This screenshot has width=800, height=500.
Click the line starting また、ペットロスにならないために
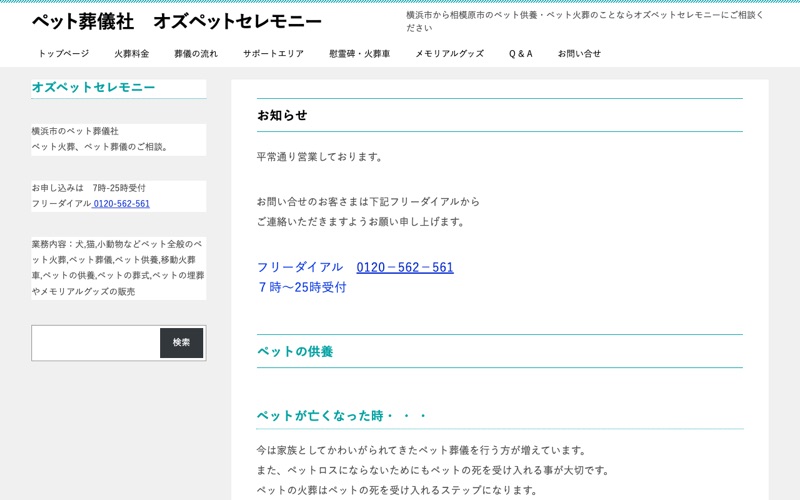(434, 470)
